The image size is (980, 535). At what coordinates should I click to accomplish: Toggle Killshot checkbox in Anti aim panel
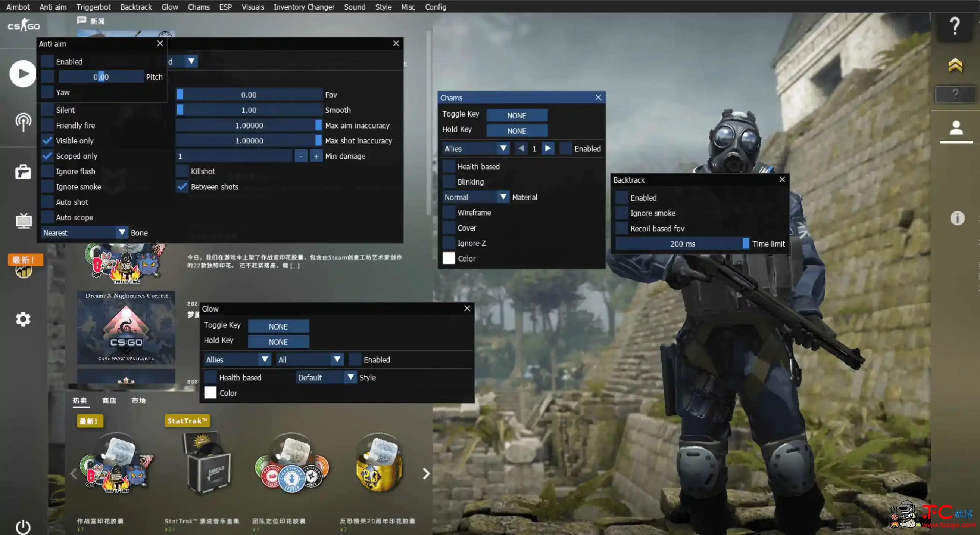click(182, 171)
